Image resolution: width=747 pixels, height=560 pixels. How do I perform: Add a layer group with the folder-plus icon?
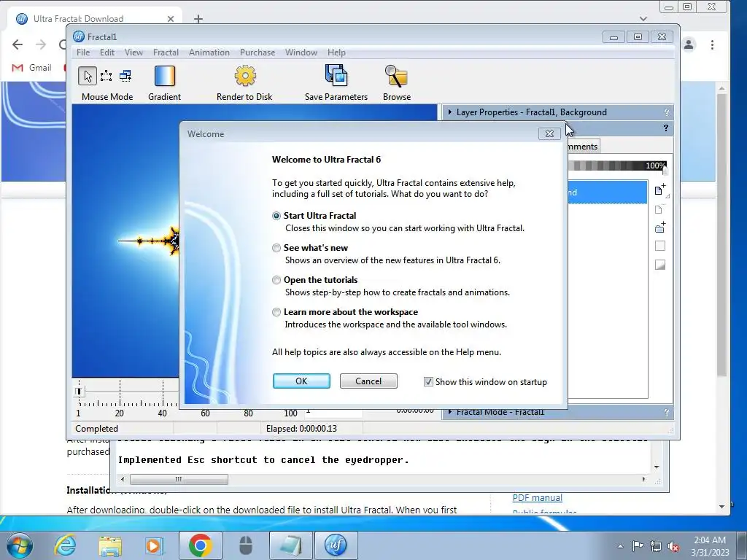click(x=659, y=227)
